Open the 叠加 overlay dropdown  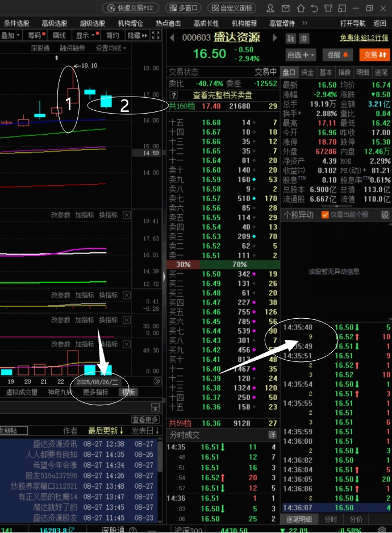tap(10, 35)
